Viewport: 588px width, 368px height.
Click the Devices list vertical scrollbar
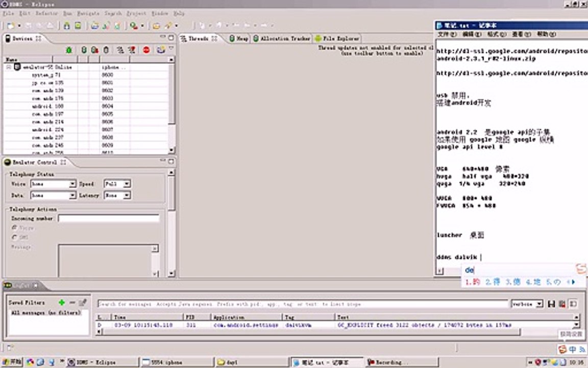(x=171, y=105)
